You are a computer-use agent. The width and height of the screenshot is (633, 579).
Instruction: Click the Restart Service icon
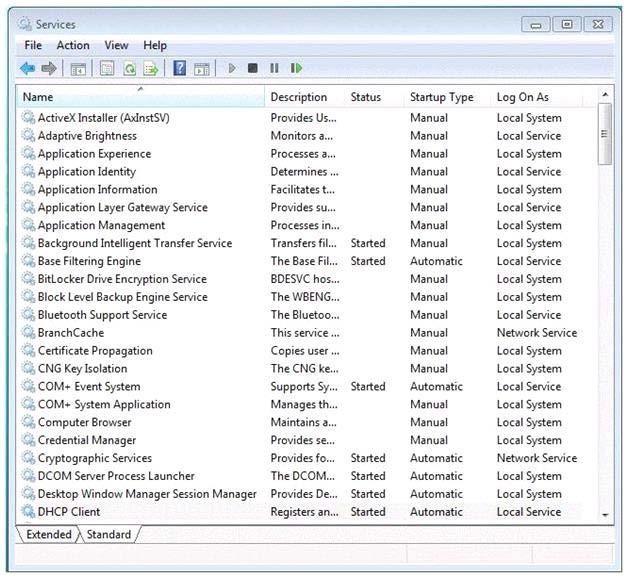296,68
